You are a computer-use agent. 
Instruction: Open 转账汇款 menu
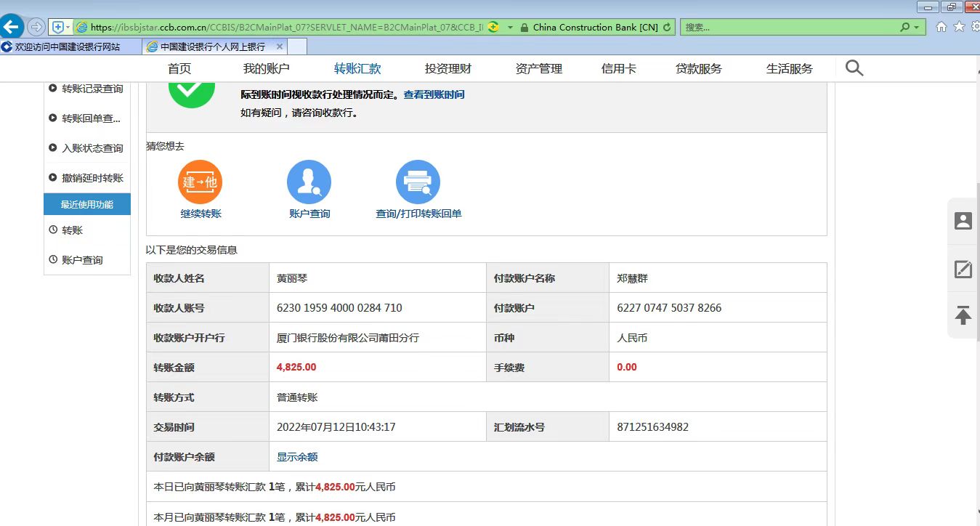tap(357, 69)
